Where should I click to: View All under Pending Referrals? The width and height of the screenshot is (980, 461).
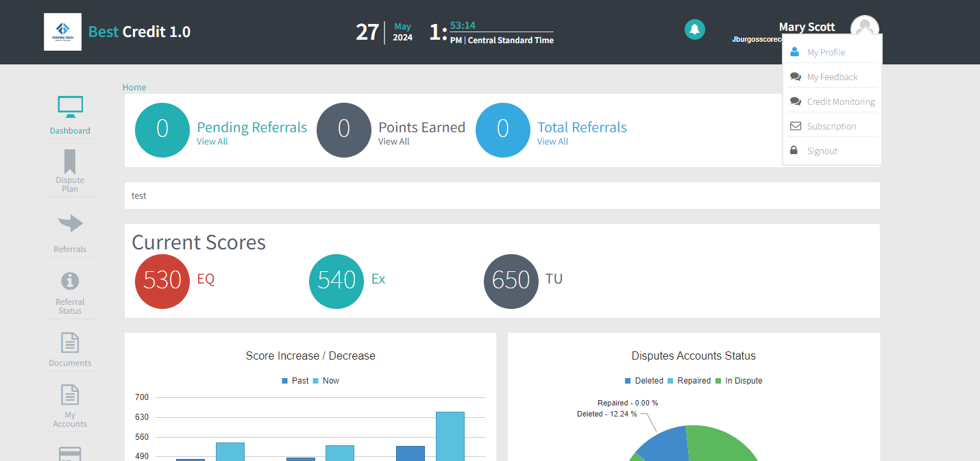(x=212, y=142)
